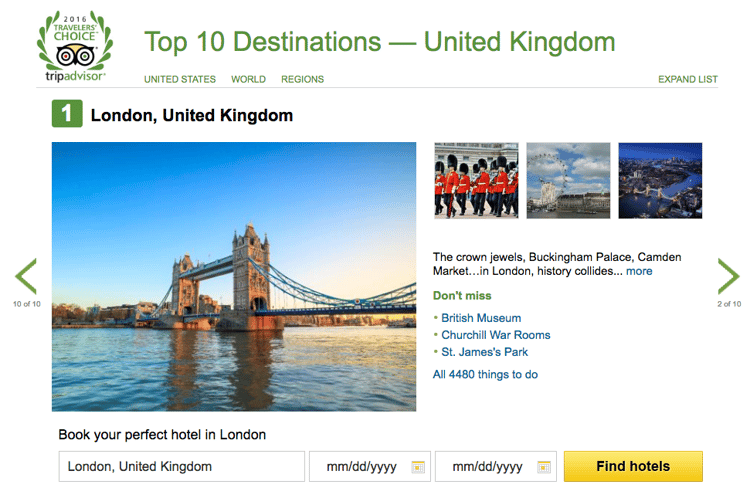
Task: Click the TripAdvisor Travelers' Choice logo
Action: (75, 45)
